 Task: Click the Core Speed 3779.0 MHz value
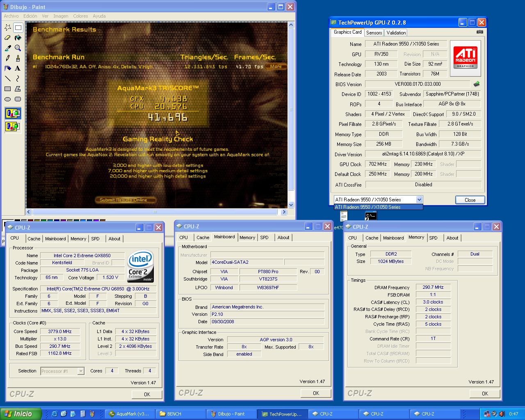pyautogui.click(x=60, y=331)
